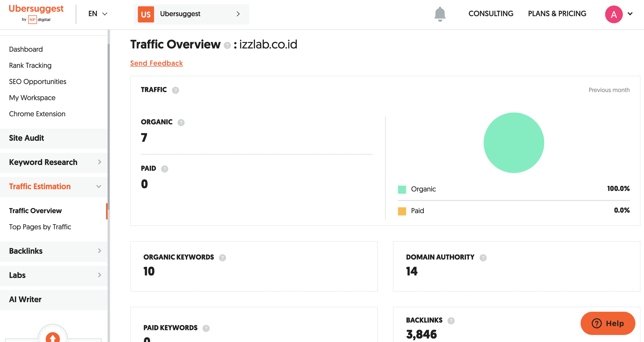Click the yellow Paid legend swatch

click(402, 211)
